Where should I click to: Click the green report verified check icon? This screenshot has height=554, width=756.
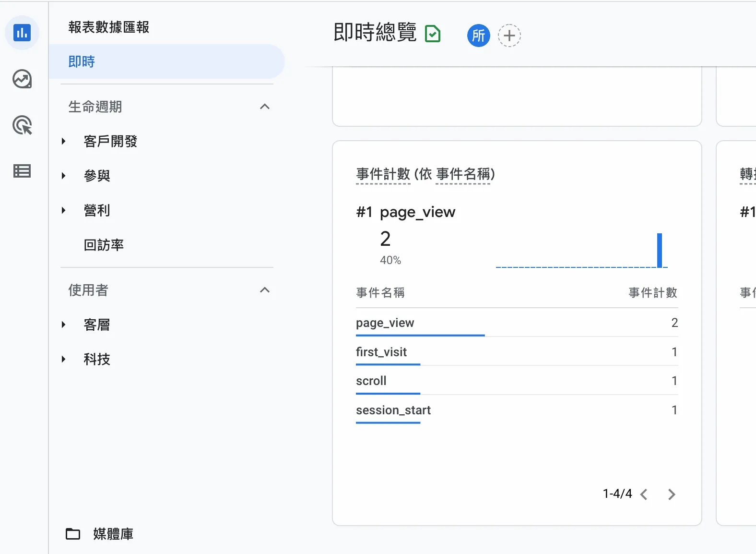pyautogui.click(x=433, y=34)
